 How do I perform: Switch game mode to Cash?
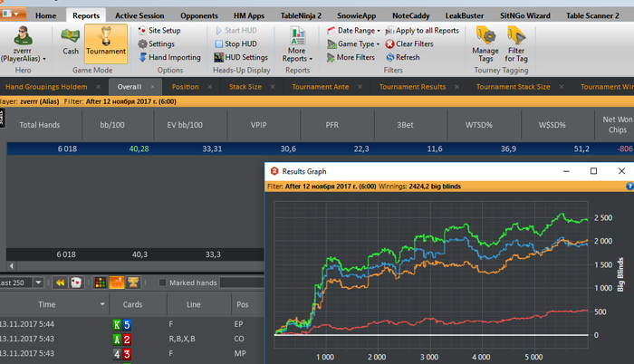[x=71, y=43]
